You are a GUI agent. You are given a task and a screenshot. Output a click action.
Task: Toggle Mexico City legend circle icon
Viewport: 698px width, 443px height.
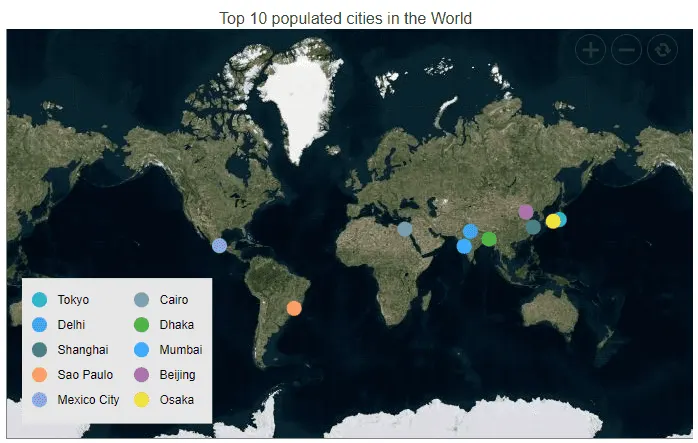click(x=40, y=399)
